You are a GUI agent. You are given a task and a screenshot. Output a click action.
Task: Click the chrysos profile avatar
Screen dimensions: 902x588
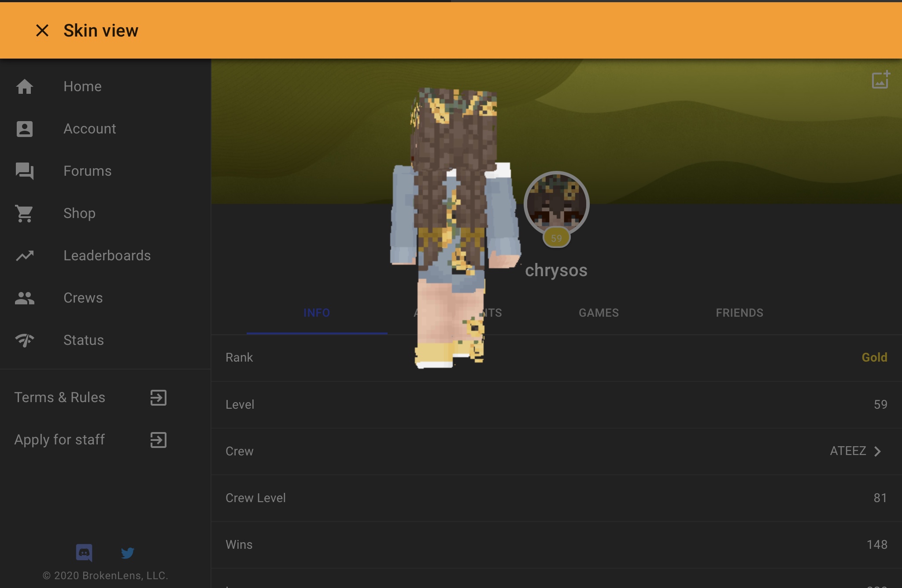(556, 203)
